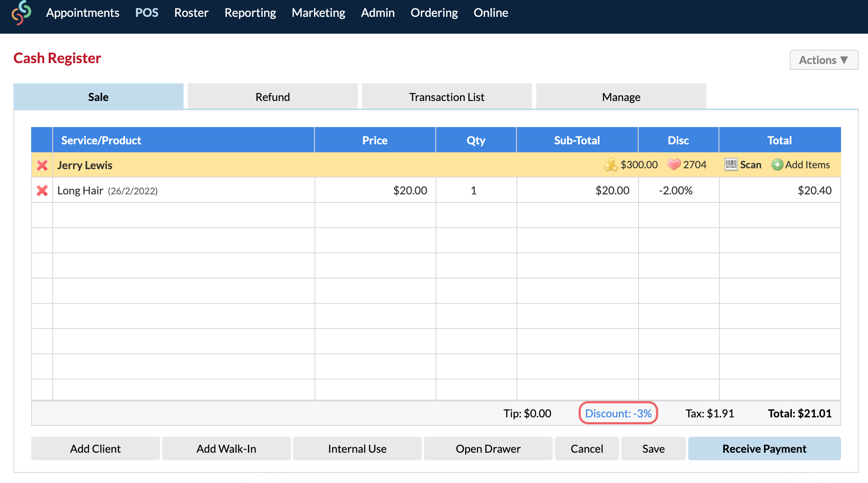
Task: Click the Internal Use button
Action: click(x=357, y=448)
